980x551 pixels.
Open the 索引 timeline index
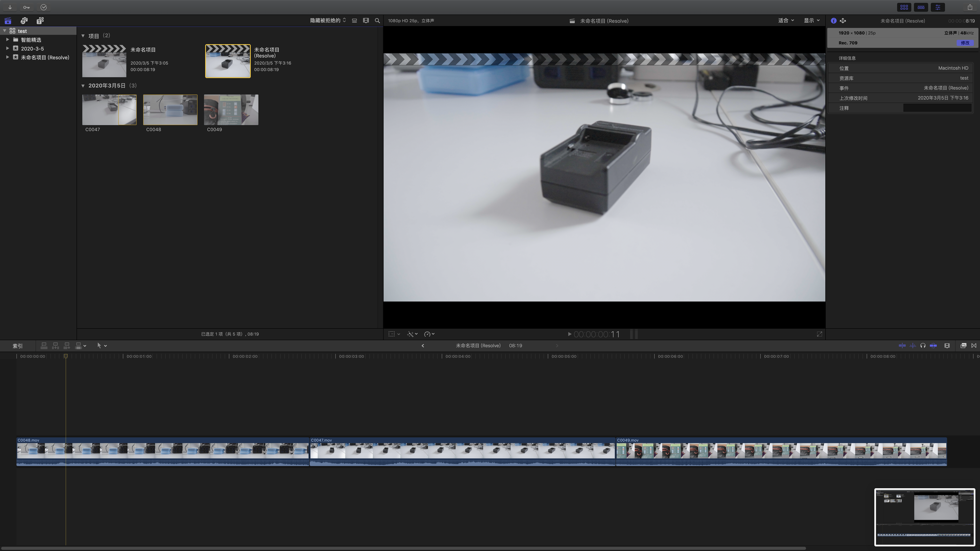pos(17,346)
